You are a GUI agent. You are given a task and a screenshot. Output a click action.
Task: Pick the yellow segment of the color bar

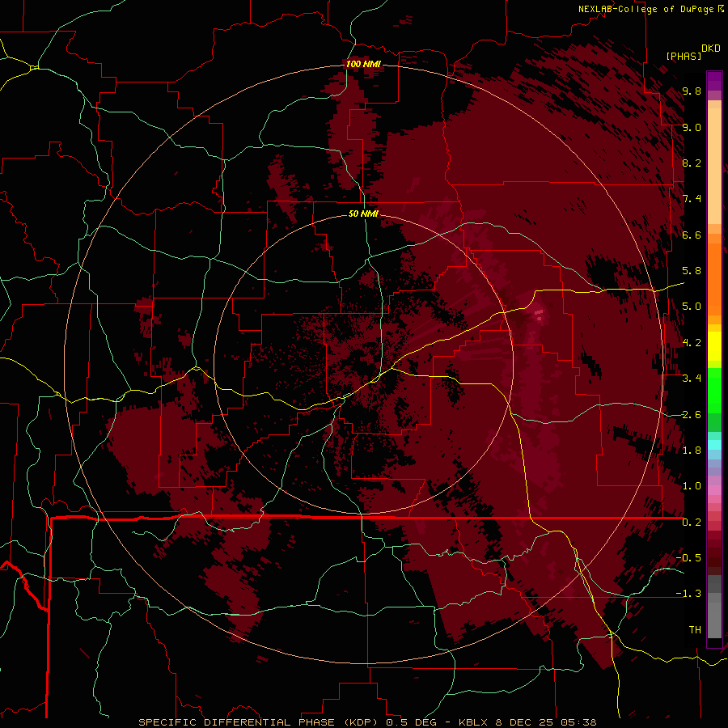click(714, 346)
